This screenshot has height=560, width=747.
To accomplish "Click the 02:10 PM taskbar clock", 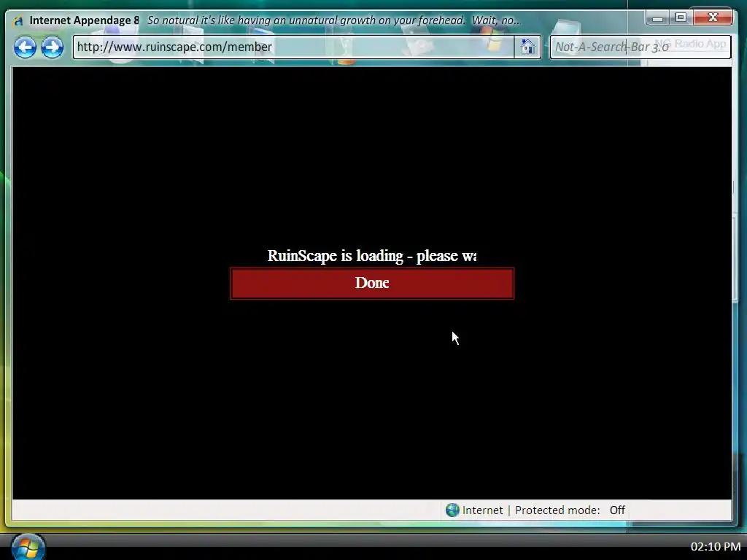I will coord(716,546).
